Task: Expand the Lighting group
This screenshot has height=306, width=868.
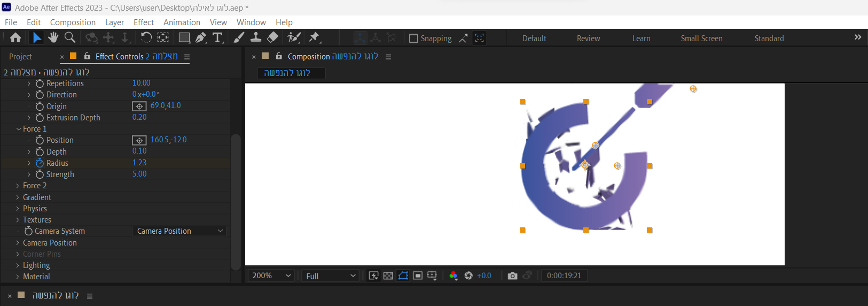Action: (x=18, y=265)
